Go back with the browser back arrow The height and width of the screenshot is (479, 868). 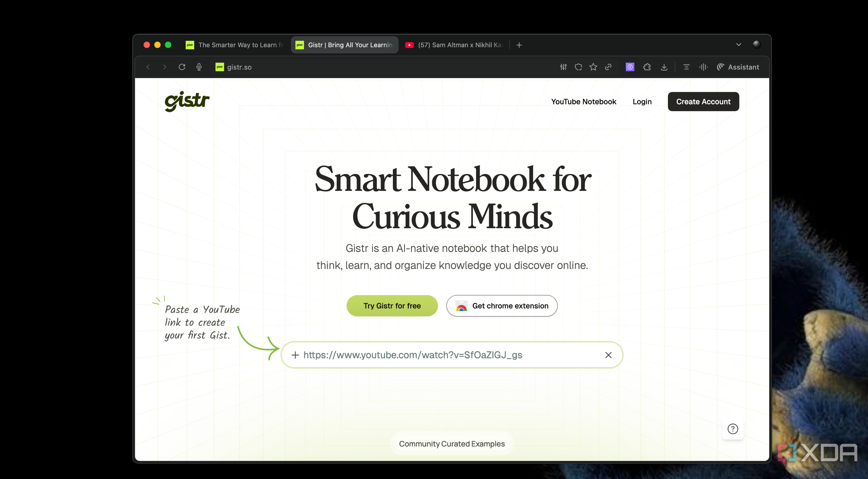point(148,67)
